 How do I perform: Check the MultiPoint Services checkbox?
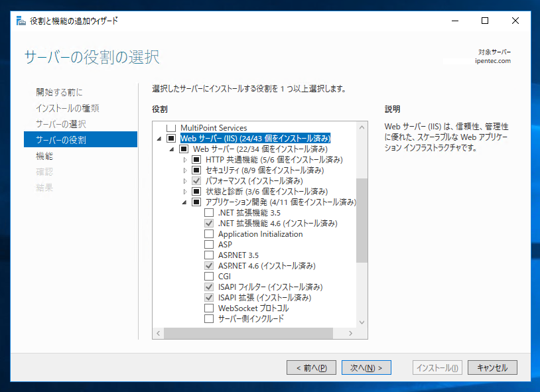[171, 128]
